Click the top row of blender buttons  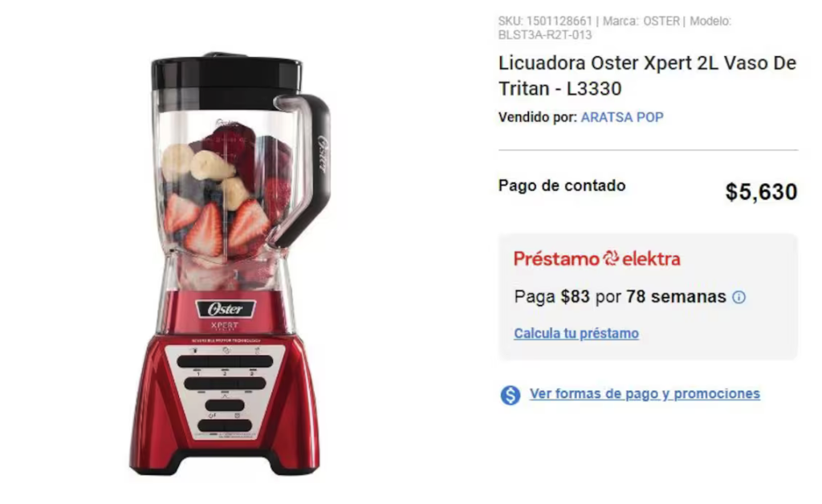(x=225, y=361)
